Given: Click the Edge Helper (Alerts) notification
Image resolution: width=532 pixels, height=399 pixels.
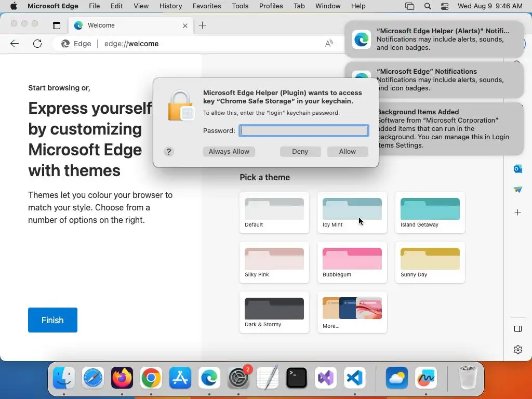Looking at the screenshot, I should tap(434, 39).
